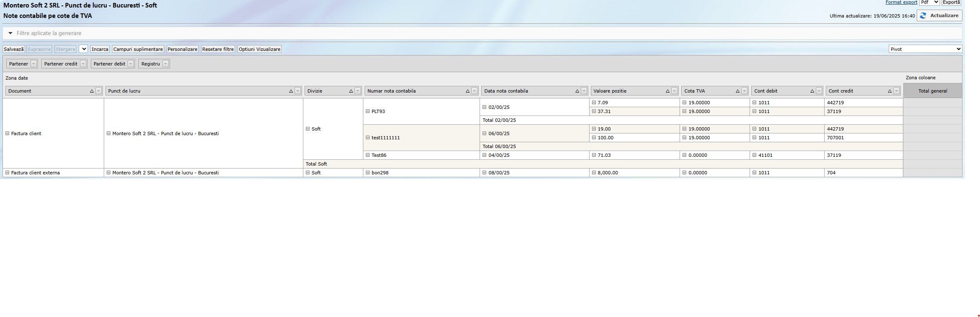The image size is (980, 317).
Task: Collapse the Factura client externa row
Action: click(x=7, y=173)
